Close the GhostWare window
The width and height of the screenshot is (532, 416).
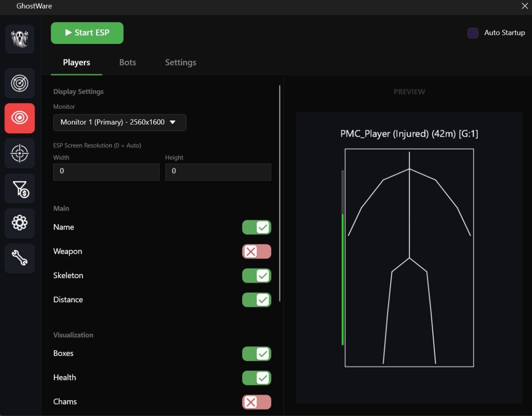pyautogui.click(x=525, y=6)
